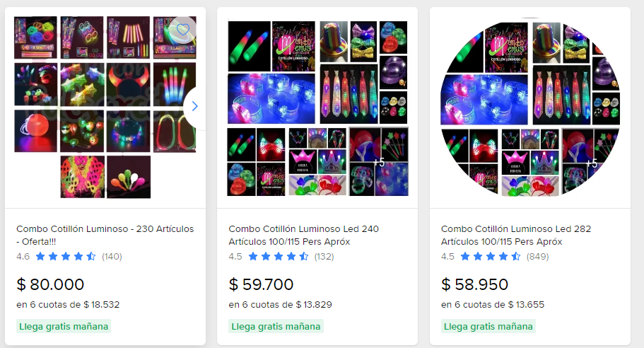This screenshot has height=348, width=644.
Task: Click star rating of 282 Artículos combo
Action: [x=491, y=257]
